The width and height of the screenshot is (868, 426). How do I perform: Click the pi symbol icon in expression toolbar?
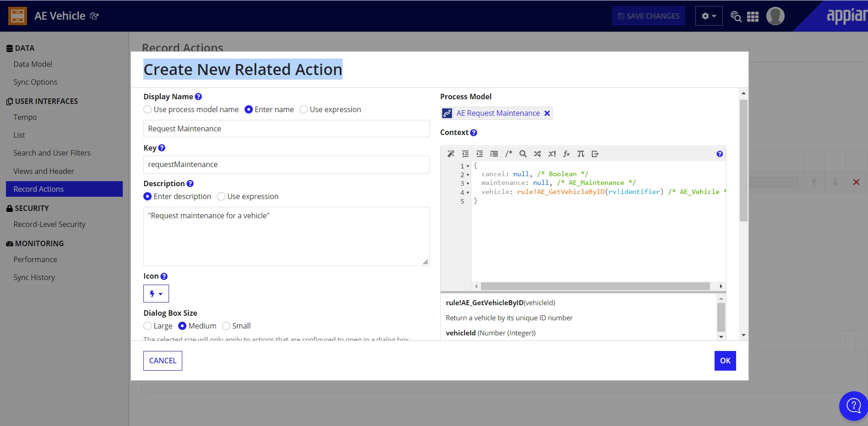tap(581, 154)
